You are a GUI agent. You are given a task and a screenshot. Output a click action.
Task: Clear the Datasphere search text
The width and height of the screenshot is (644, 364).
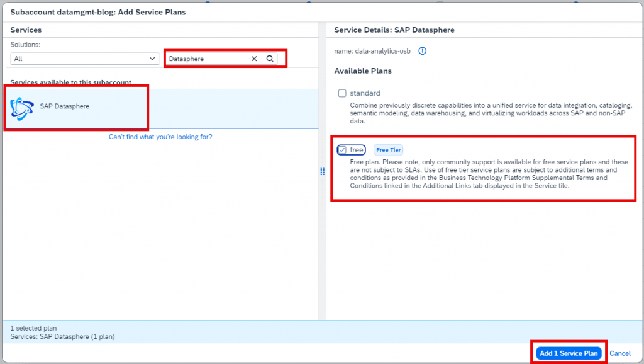click(254, 59)
